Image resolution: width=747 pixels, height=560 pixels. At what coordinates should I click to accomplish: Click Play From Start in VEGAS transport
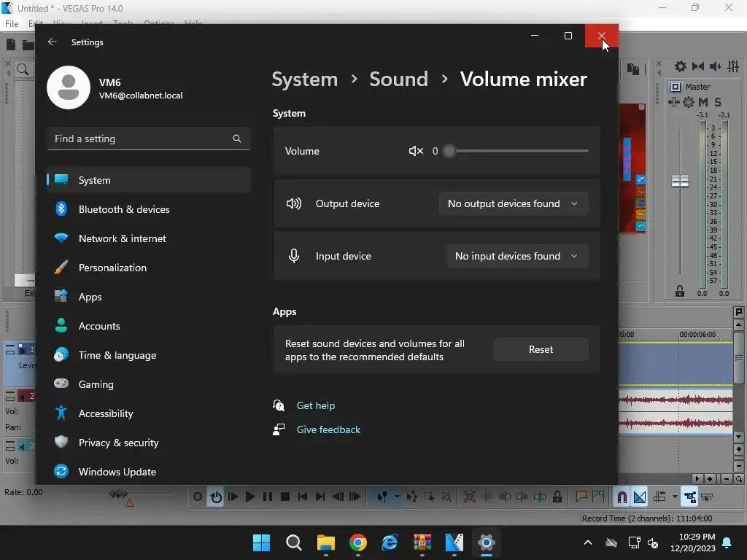[x=233, y=497]
